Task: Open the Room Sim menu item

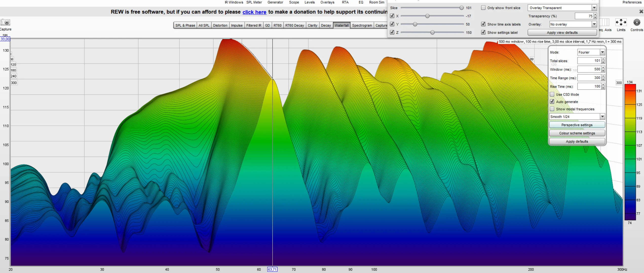Action: coord(377,2)
